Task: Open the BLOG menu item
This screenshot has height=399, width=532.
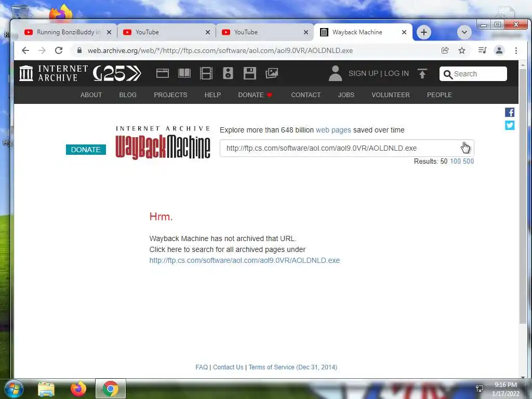Action: [x=128, y=95]
